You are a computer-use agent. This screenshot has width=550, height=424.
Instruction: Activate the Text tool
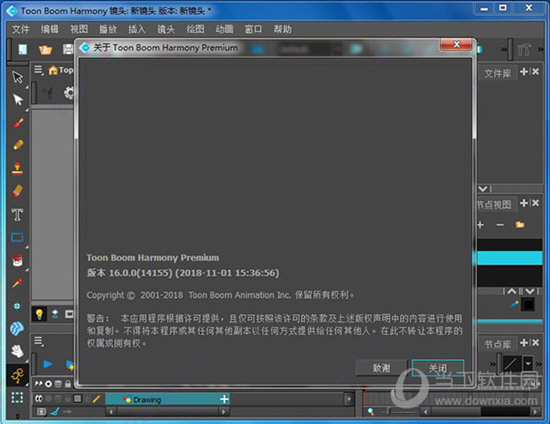point(17,214)
